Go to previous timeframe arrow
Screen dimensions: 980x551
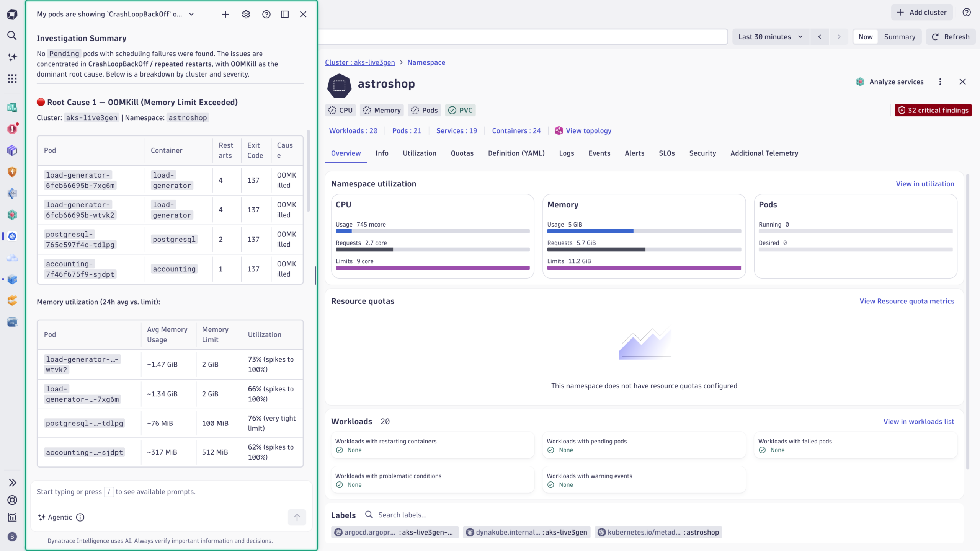pyautogui.click(x=820, y=37)
